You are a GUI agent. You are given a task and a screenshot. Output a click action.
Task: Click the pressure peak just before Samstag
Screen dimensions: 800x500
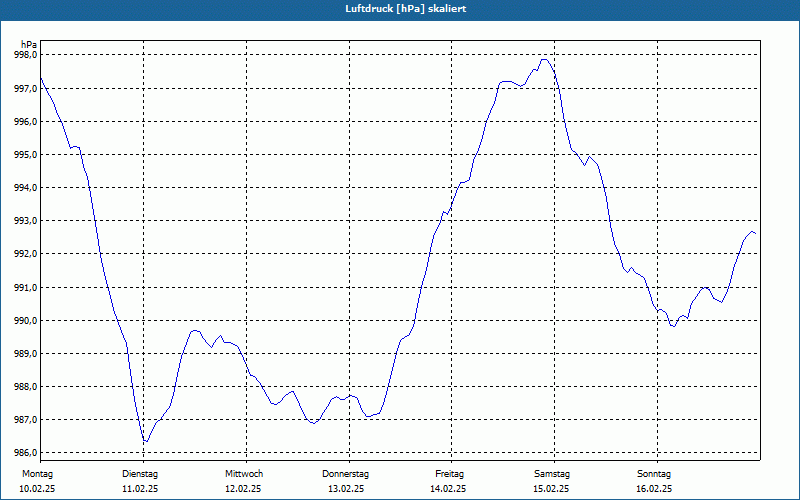click(544, 60)
